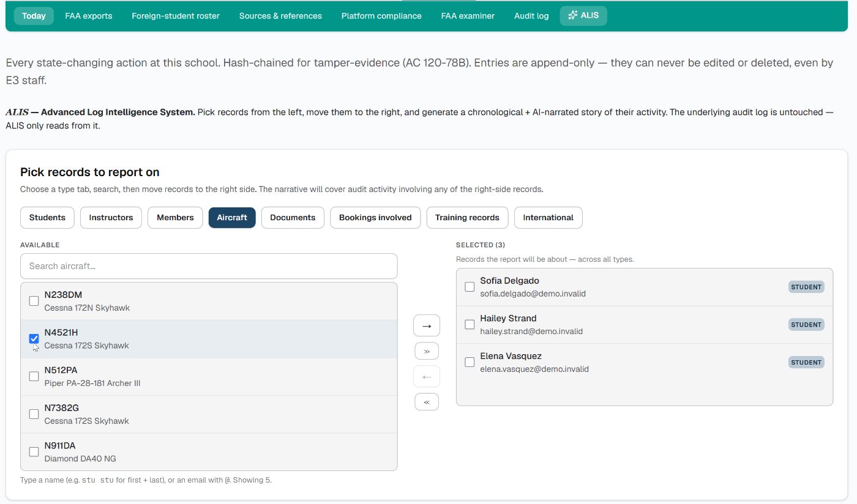Image resolution: width=857 pixels, height=504 pixels.
Task: Check the N238DM aircraft checkbox
Action: pos(34,301)
